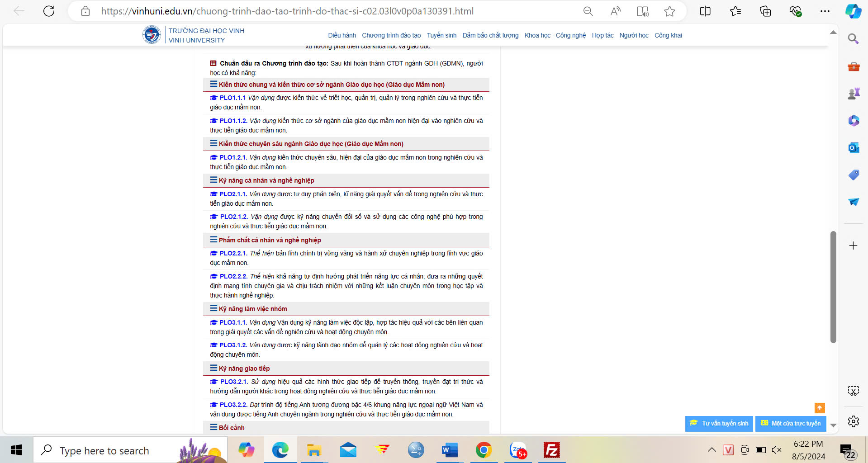Collapse Kiến thức chung và cơ sở ngành section
This screenshot has width=868, height=463.
[x=346, y=85]
